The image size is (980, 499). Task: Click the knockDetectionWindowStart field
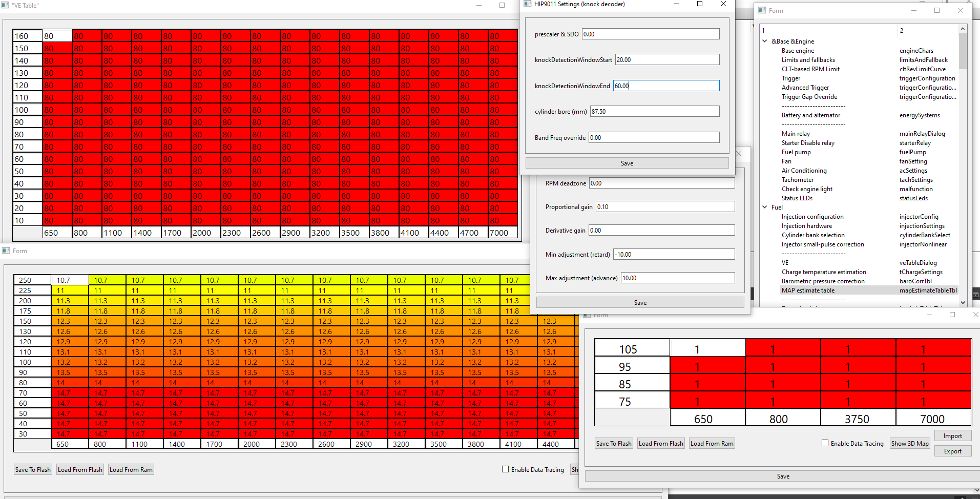(x=668, y=60)
